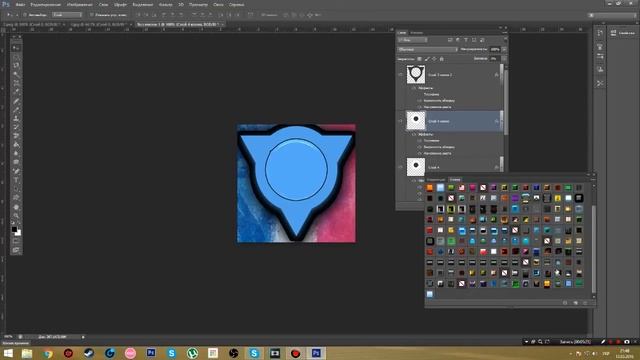Switch to the Каналы tab
This screenshot has height=360, width=640.
416,33
